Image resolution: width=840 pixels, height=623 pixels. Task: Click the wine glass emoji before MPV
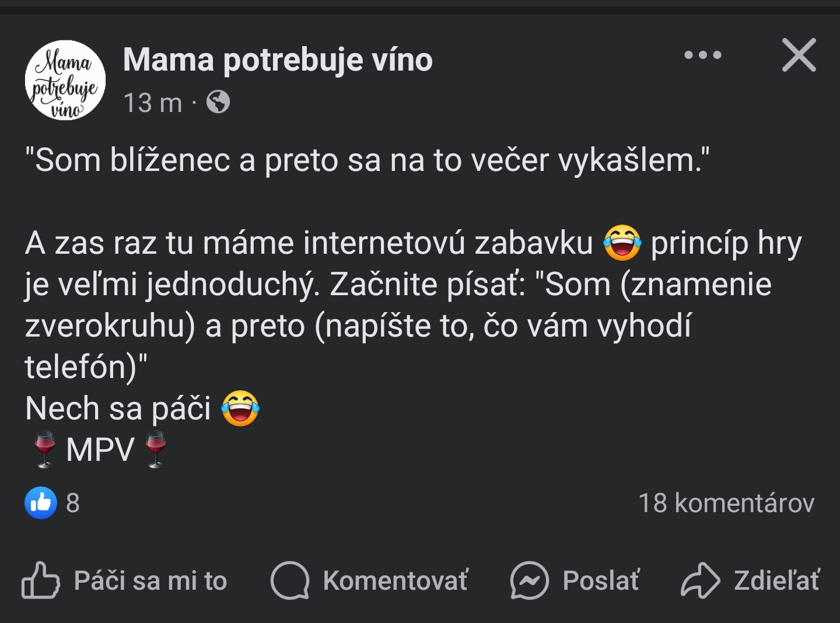pyautogui.click(x=44, y=449)
